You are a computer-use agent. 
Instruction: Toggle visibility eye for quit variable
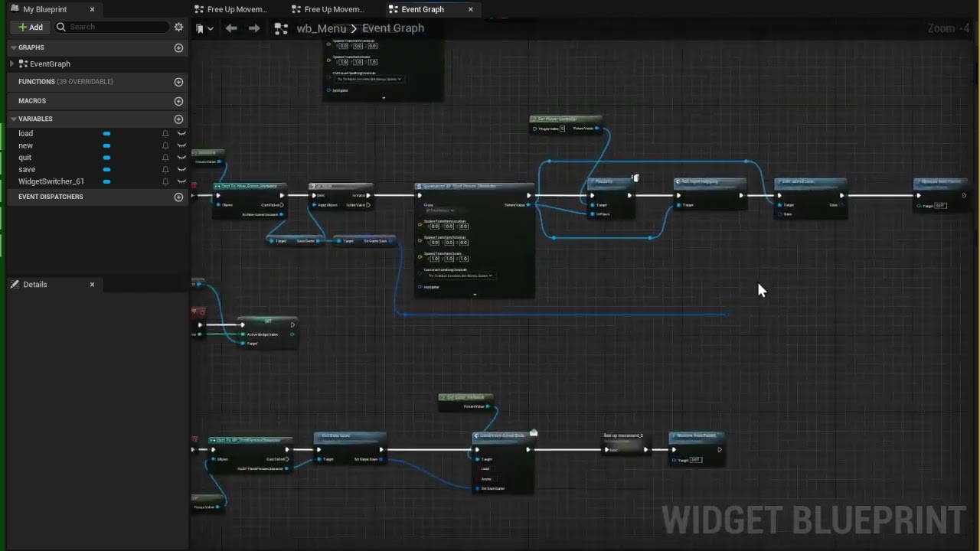coord(181,158)
